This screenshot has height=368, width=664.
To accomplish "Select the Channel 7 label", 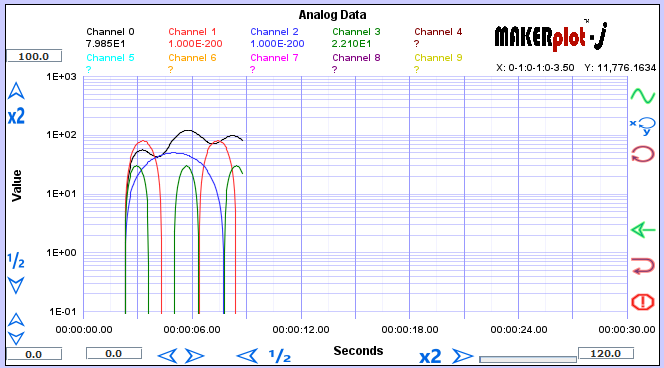I will click(x=274, y=58).
